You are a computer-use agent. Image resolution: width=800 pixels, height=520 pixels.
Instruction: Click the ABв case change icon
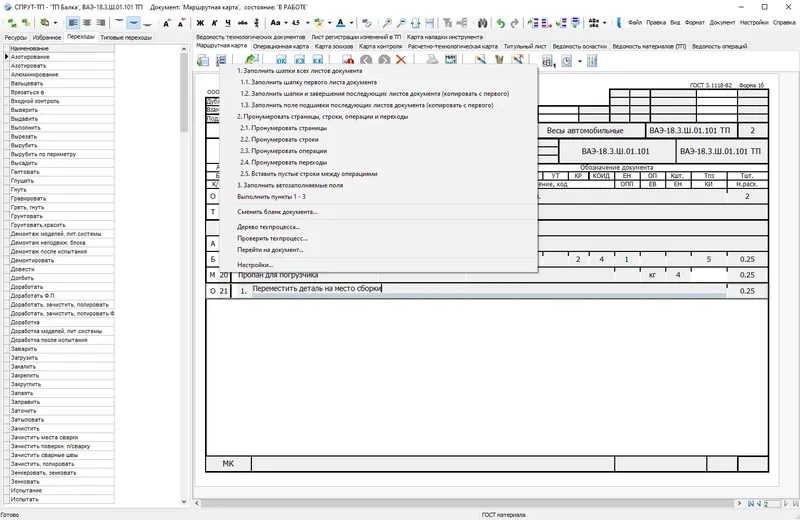coord(594,23)
